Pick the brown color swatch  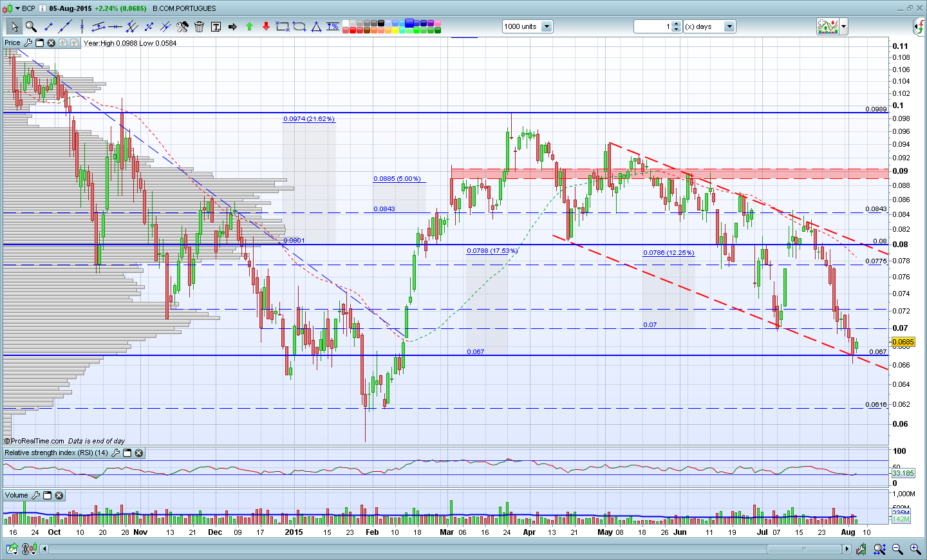pyautogui.click(x=367, y=30)
